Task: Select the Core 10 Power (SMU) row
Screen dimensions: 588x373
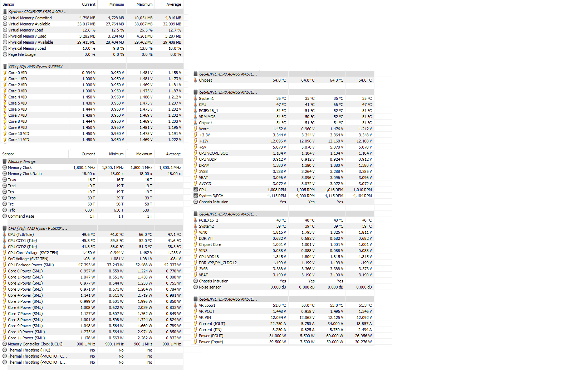Action: pos(92,332)
